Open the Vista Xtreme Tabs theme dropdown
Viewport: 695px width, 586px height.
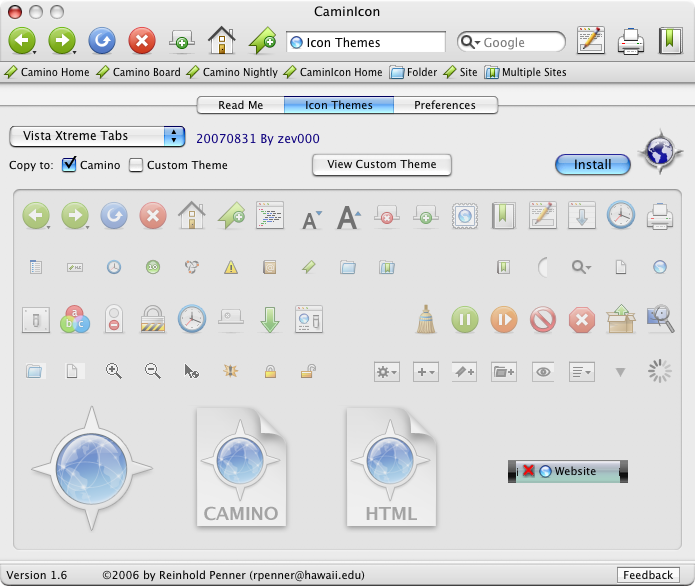click(x=97, y=136)
